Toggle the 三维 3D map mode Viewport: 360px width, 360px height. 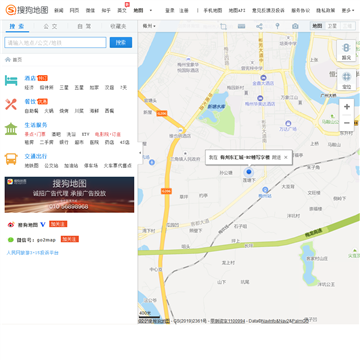[347, 26]
